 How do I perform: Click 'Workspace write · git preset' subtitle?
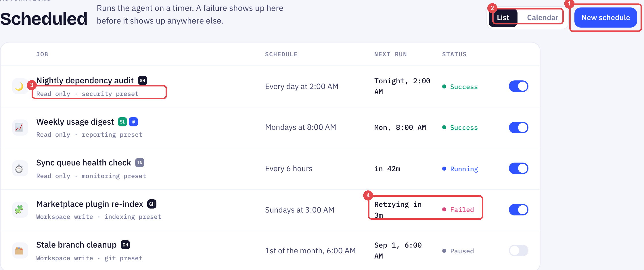[89, 258]
